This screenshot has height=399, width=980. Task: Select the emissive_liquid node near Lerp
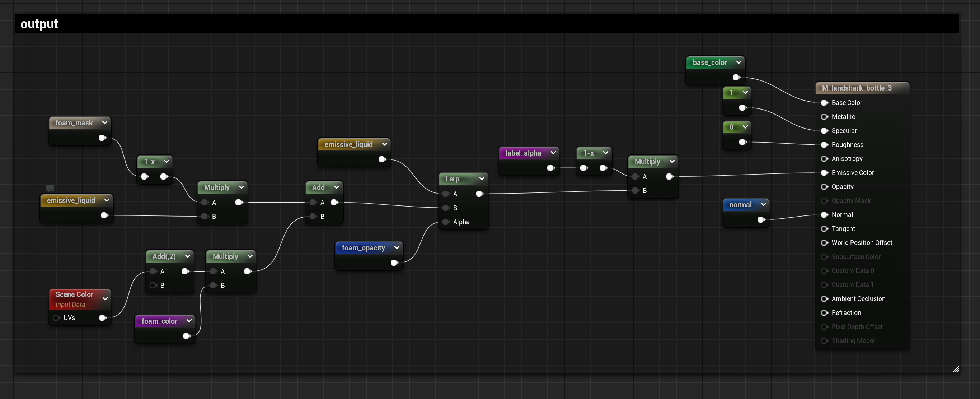click(x=348, y=144)
